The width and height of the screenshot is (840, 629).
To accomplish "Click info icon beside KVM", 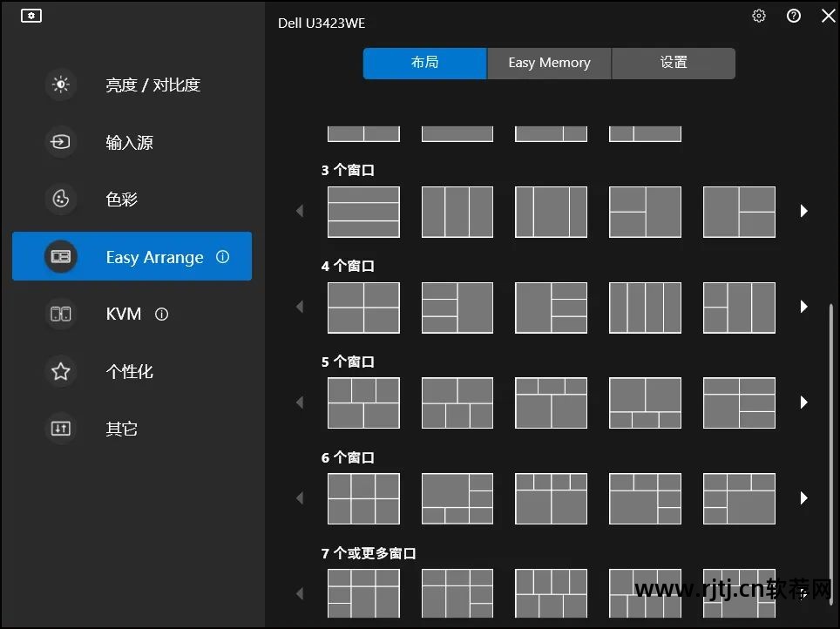I will tap(161, 314).
